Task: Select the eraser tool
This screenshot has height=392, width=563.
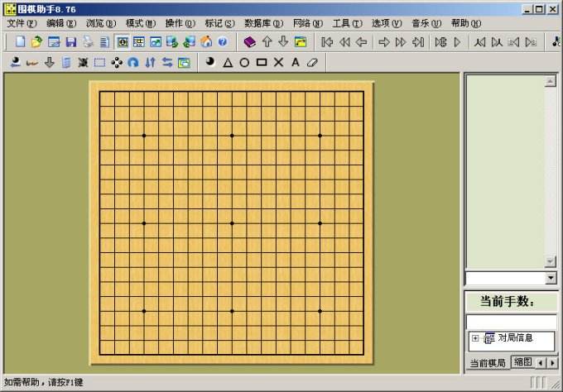Action: tap(312, 62)
